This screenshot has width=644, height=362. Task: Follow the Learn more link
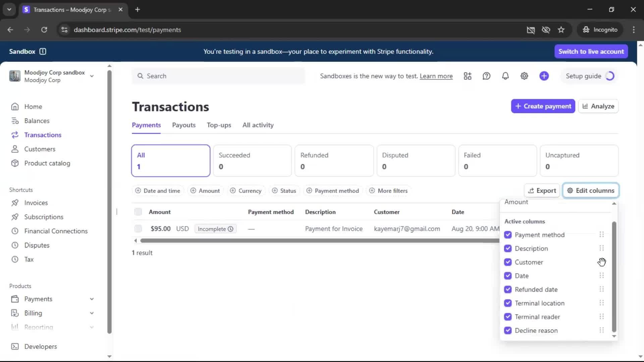[x=436, y=76]
